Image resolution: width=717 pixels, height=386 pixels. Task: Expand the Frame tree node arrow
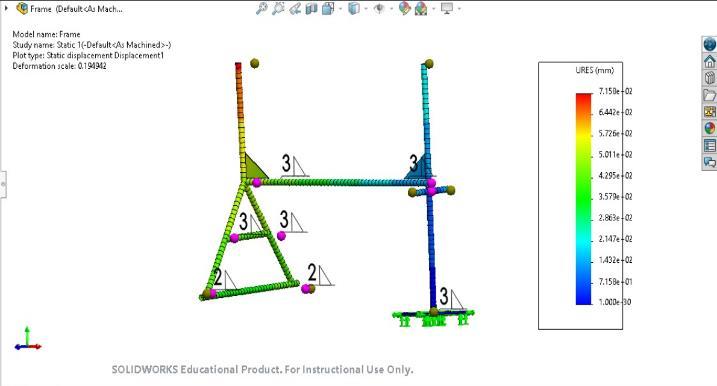(x=6, y=8)
